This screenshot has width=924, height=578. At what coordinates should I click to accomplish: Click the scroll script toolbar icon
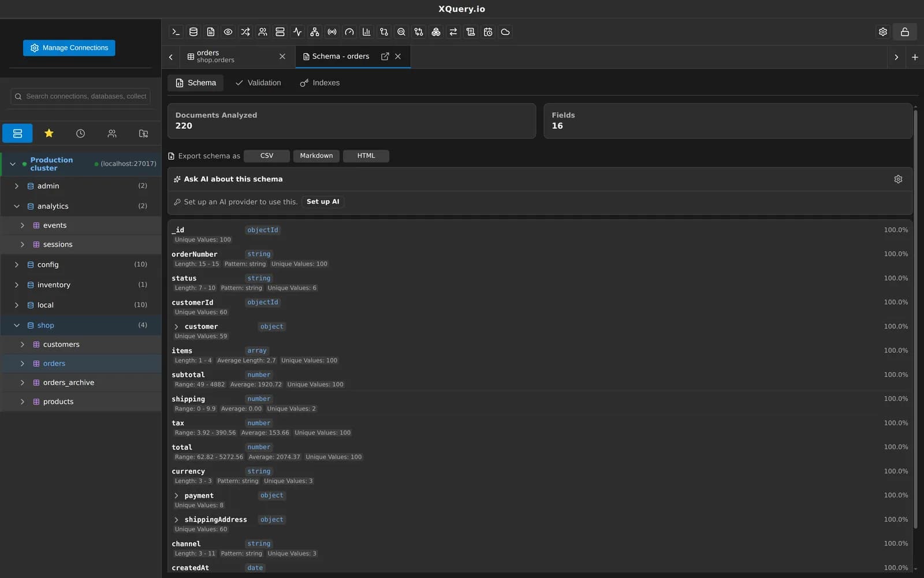(x=471, y=32)
